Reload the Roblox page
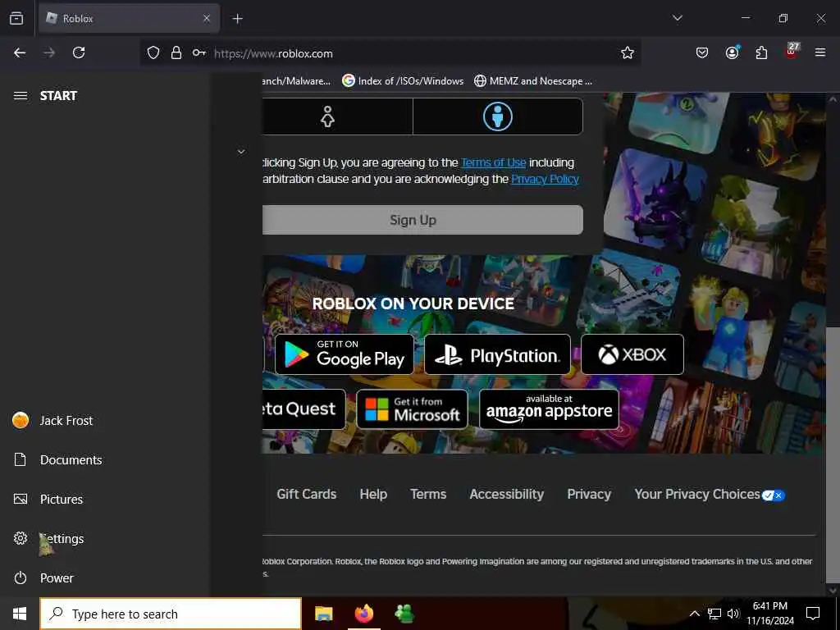 [79, 52]
